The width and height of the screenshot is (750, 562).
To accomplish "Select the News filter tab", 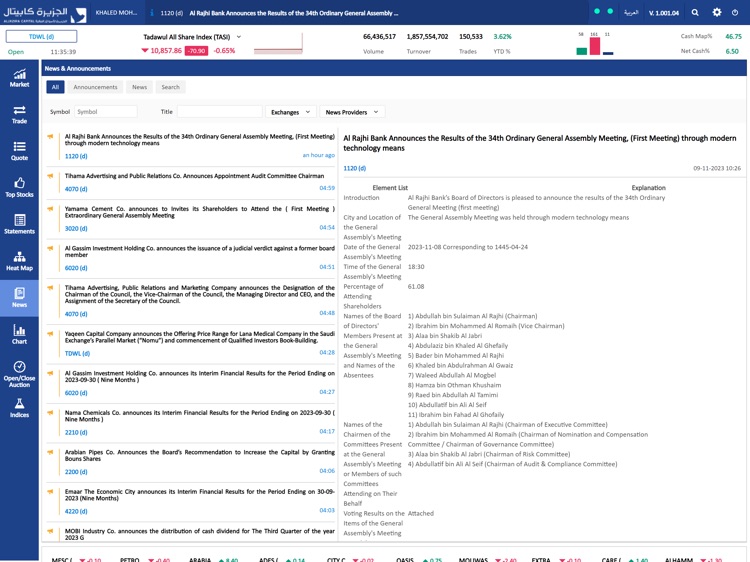I will (139, 87).
